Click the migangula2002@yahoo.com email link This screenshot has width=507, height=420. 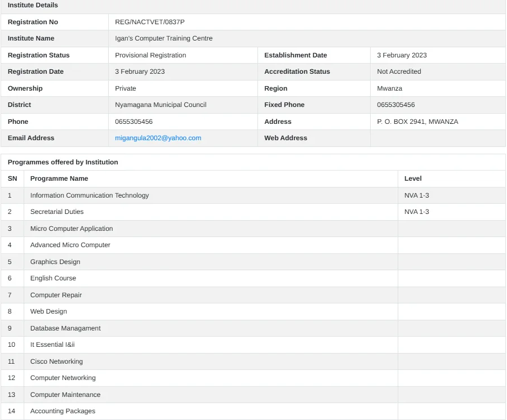(x=158, y=138)
